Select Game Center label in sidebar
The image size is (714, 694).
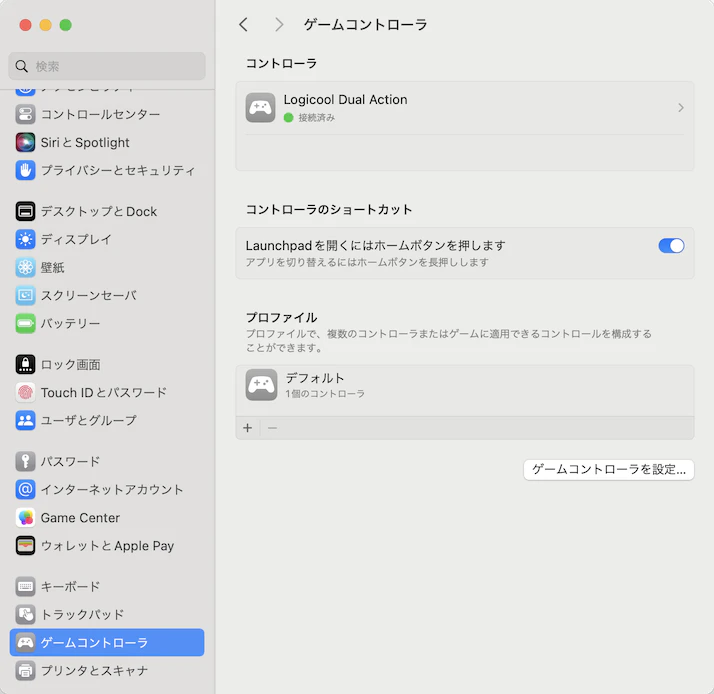pos(80,518)
